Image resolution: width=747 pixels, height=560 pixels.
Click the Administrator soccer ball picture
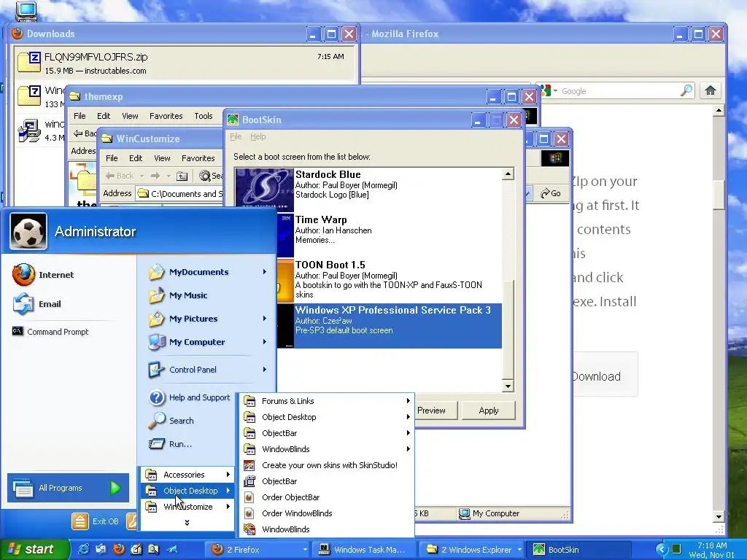(28, 231)
